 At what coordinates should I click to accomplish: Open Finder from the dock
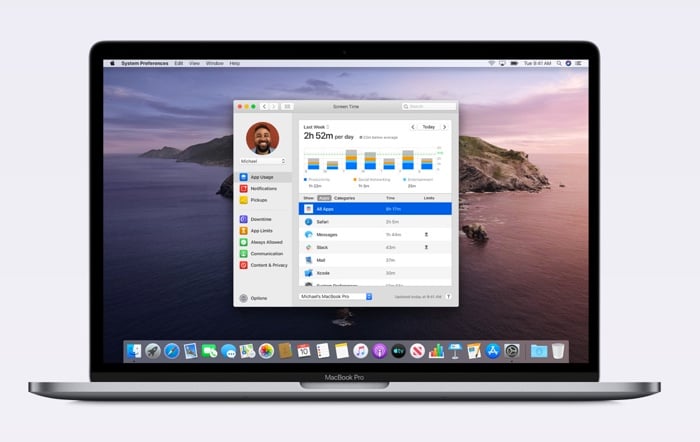[x=133, y=351]
